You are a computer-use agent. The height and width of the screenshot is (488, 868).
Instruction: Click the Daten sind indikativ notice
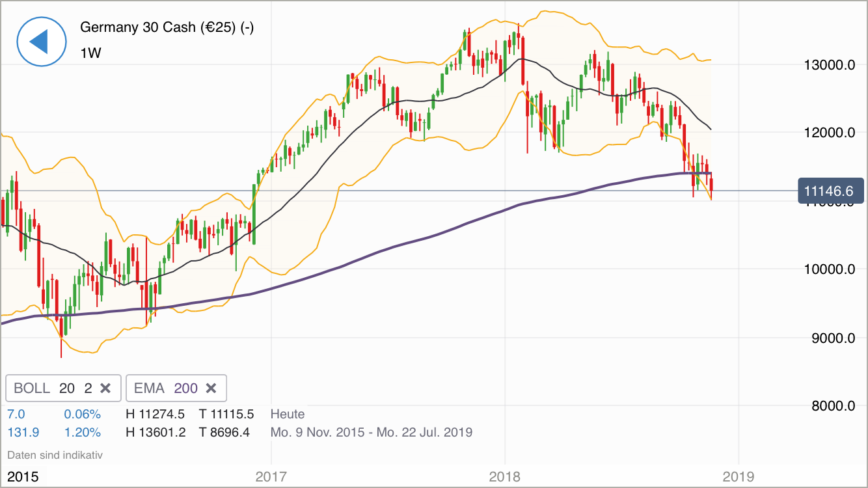(55, 455)
